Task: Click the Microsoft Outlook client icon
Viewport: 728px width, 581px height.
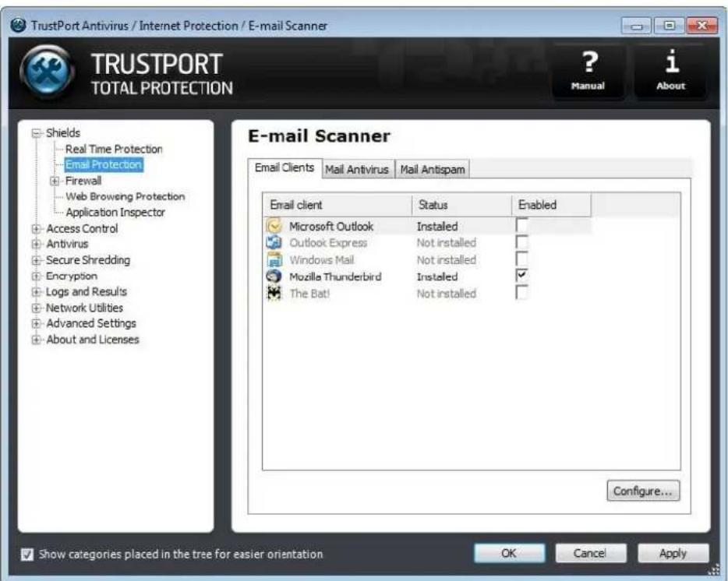Action: click(274, 226)
